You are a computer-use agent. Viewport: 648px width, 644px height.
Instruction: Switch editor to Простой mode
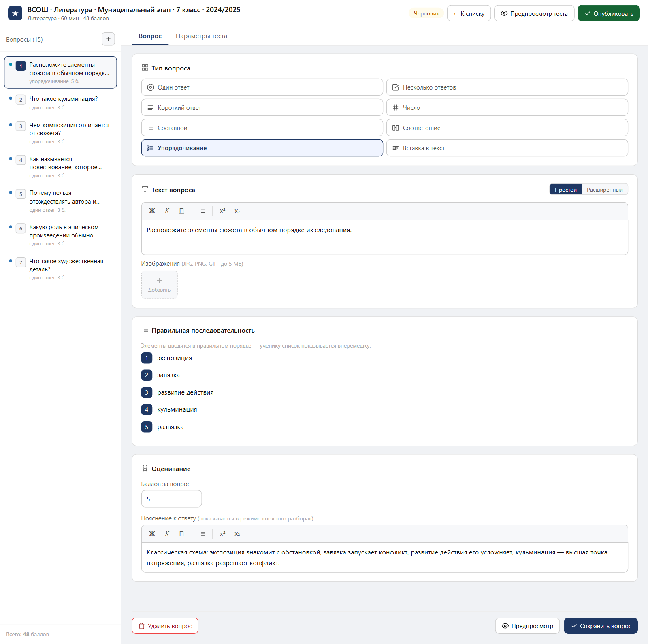tap(565, 190)
